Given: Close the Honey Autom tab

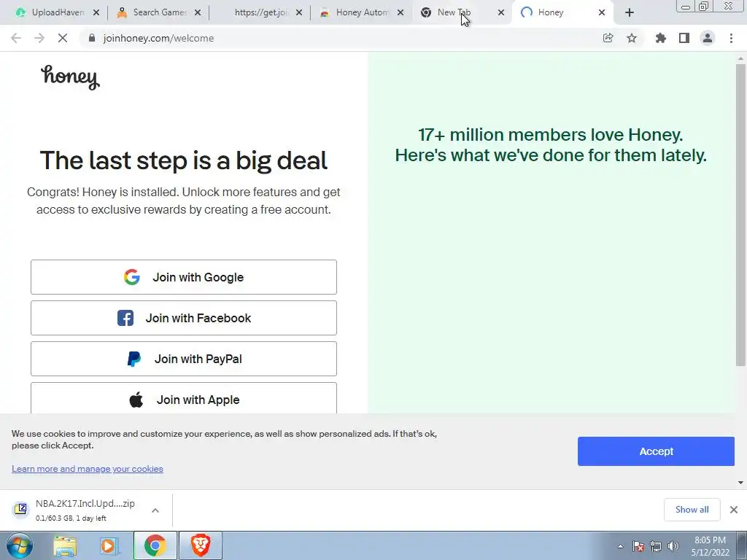Looking at the screenshot, I should [400, 12].
